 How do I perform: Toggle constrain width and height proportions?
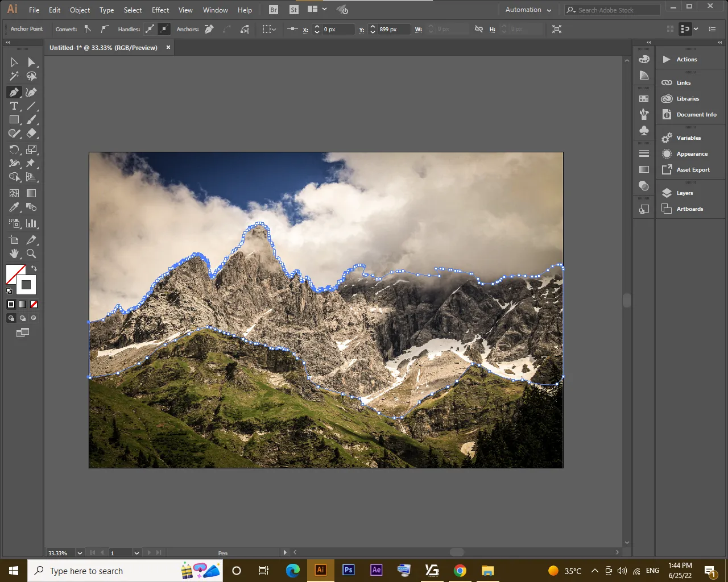479,29
